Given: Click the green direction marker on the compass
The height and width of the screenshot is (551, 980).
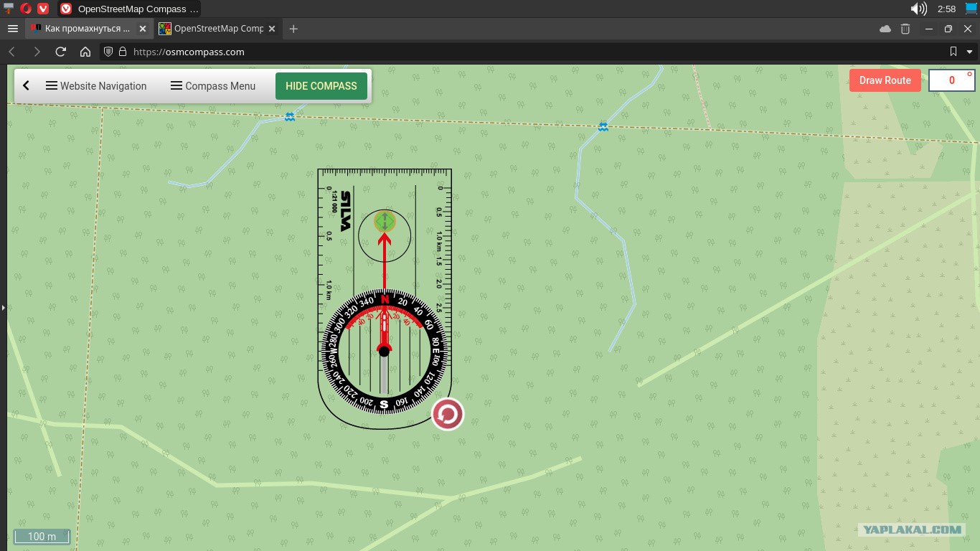Looking at the screenshot, I should pyautogui.click(x=385, y=221).
